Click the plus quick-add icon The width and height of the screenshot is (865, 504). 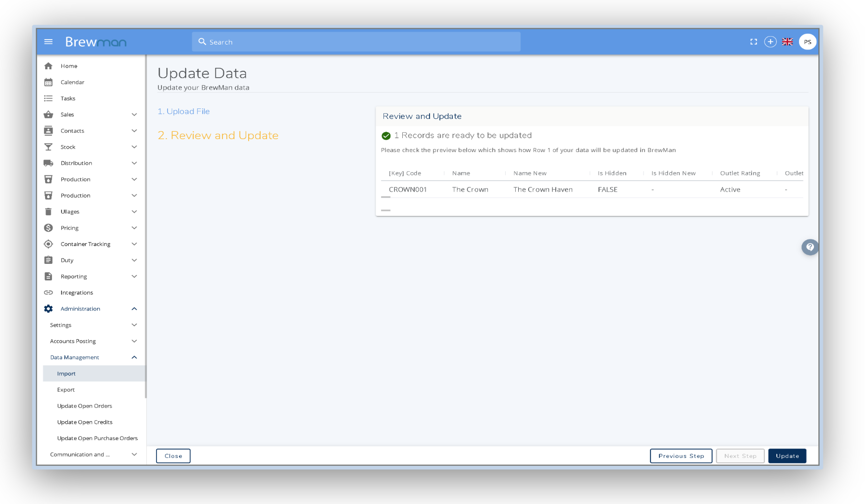pos(770,42)
